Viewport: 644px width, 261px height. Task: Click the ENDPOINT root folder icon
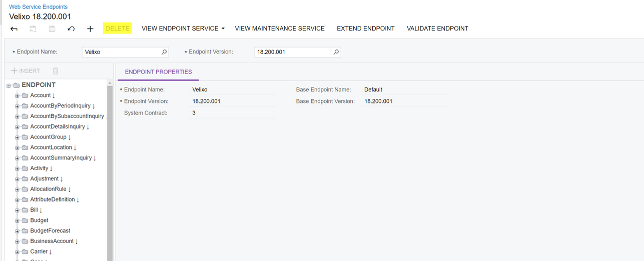17,85
